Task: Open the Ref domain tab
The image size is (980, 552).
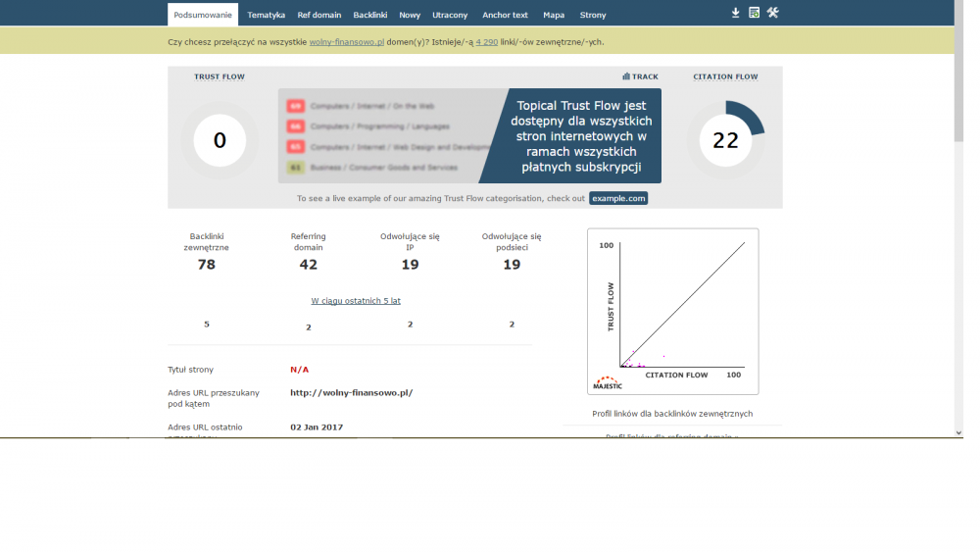Action: 318,15
